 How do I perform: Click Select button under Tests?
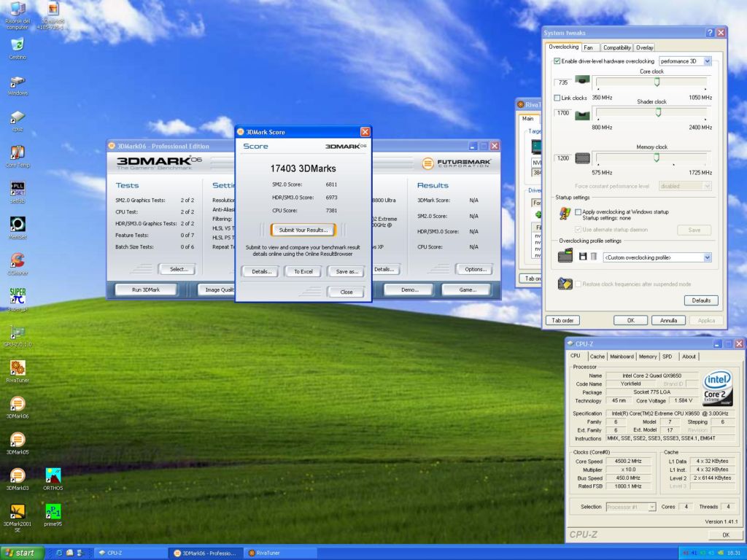pyautogui.click(x=177, y=269)
